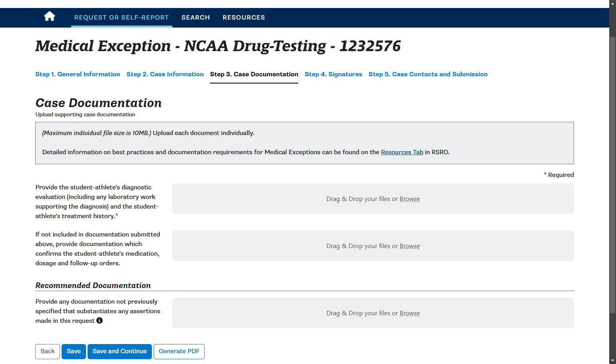Go to Step 5. Case Contacts and Submission

(428, 74)
